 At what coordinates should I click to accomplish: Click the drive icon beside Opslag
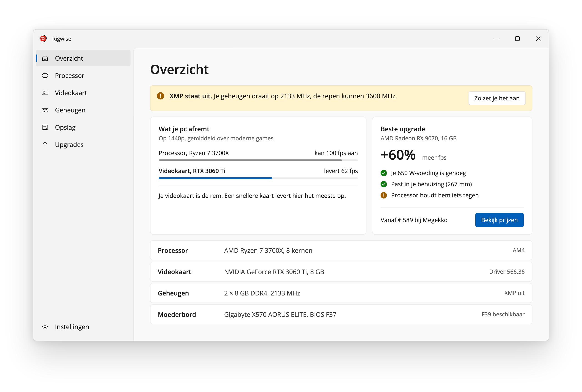coord(45,127)
